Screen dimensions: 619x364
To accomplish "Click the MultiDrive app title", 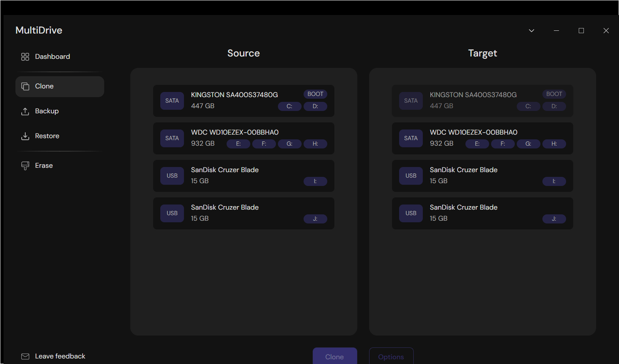I will click(x=39, y=30).
